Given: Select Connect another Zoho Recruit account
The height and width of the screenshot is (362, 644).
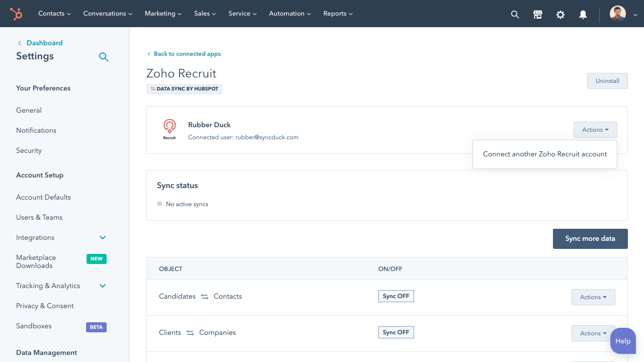Looking at the screenshot, I should coord(544,154).
